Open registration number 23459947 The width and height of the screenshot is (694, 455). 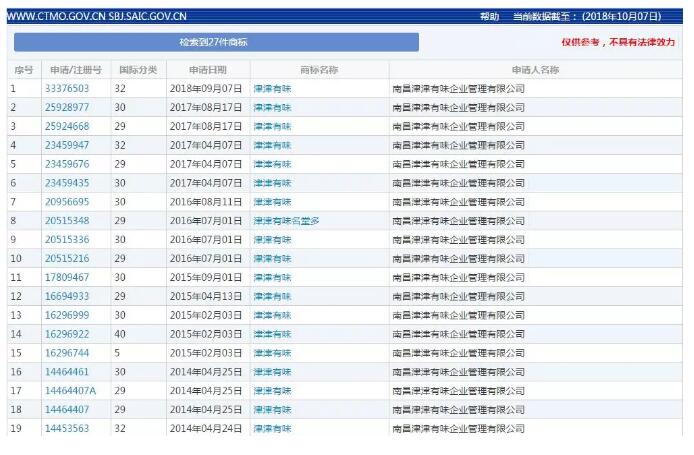[67, 145]
